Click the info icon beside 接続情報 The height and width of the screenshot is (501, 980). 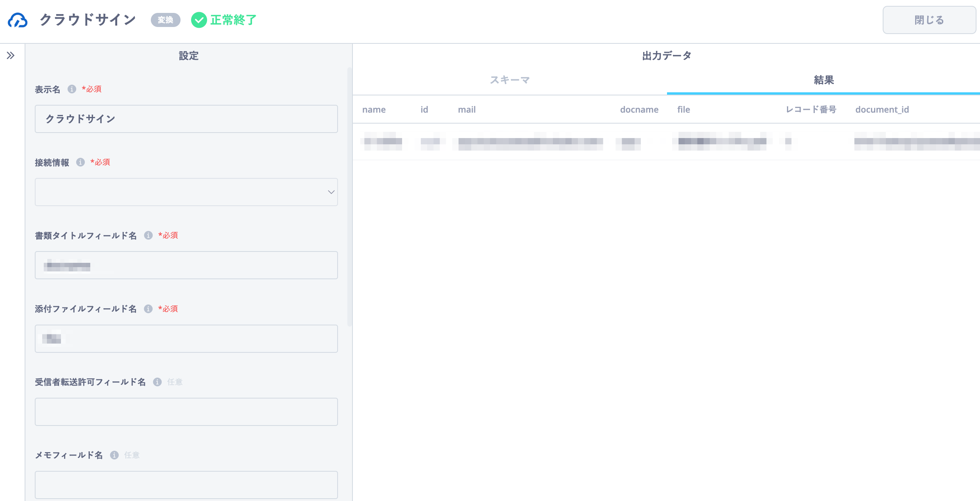(x=80, y=162)
